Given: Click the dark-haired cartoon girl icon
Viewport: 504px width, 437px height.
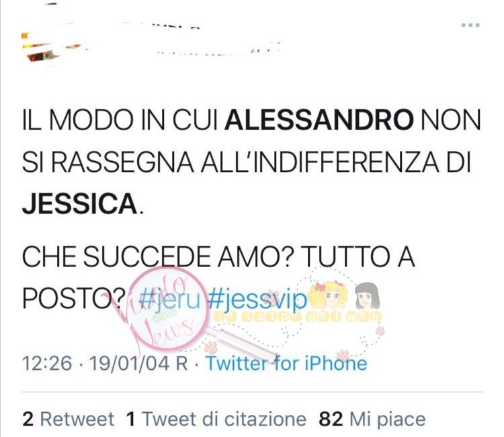Looking at the screenshot, I should pyautogui.click(x=367, y=295).
